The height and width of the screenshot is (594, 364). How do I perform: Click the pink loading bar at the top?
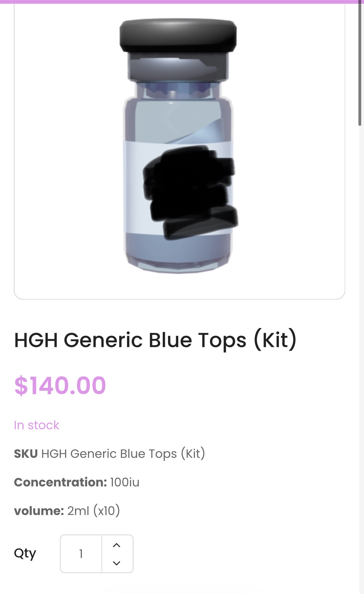coord(182,2)
